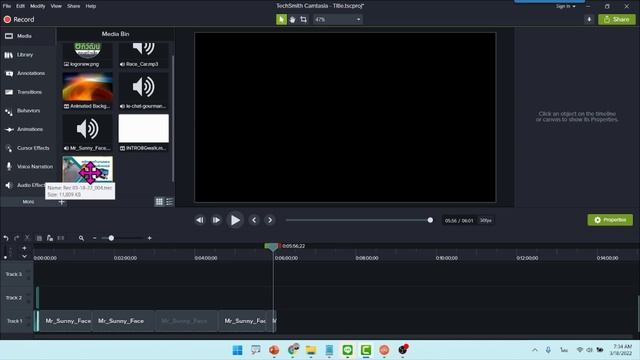Screen dimensions: 640x360
Task: Open the Windows Start menu
Action: 237,350
